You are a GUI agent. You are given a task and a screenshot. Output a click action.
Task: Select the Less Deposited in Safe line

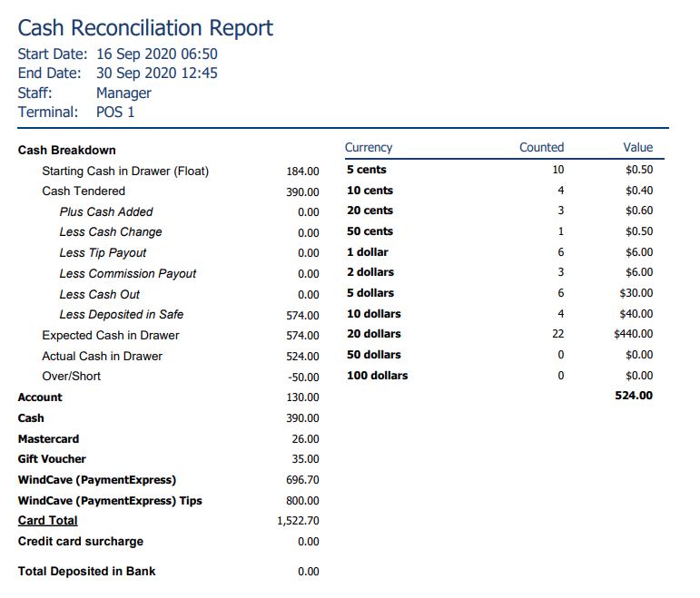189,315
